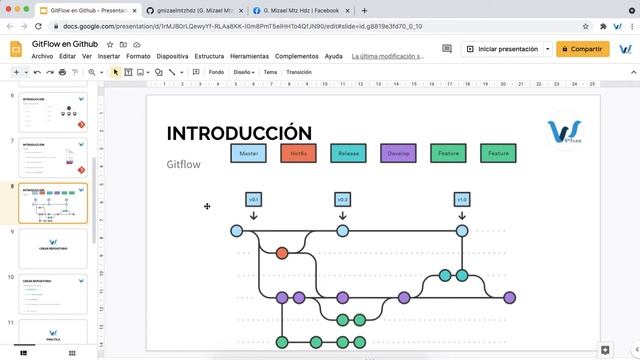The width and height of the screenshot is (640, 360).
Task: Select slide 9 thumbnail
Action: (53, 249)
